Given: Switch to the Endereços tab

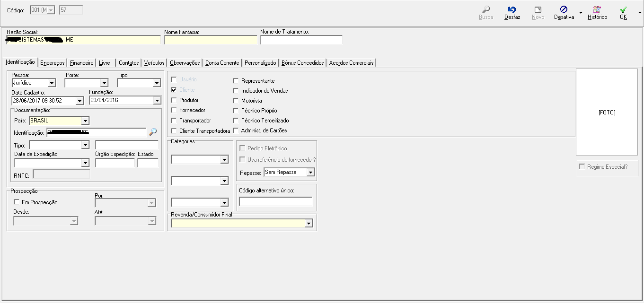Looking at the screenshot, I should coord(52,63).
